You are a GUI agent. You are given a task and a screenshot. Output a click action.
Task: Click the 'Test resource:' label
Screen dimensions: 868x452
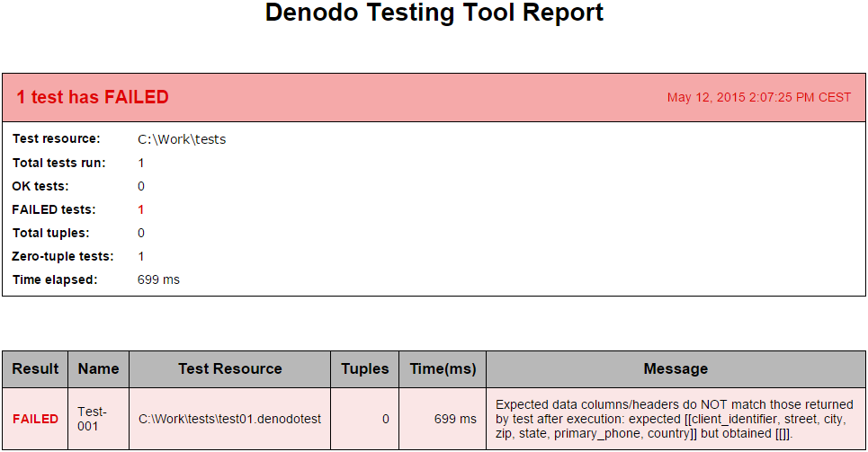click(x=57, y=139)
